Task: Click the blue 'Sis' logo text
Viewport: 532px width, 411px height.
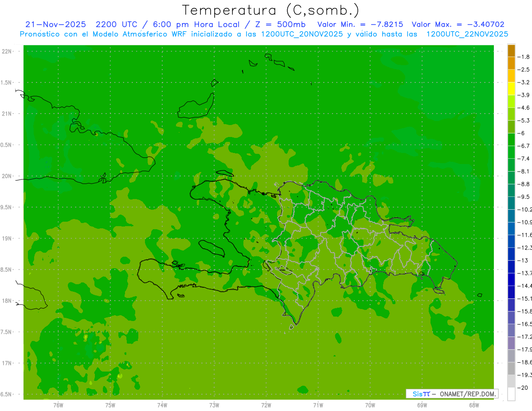Action: point(418,394)
